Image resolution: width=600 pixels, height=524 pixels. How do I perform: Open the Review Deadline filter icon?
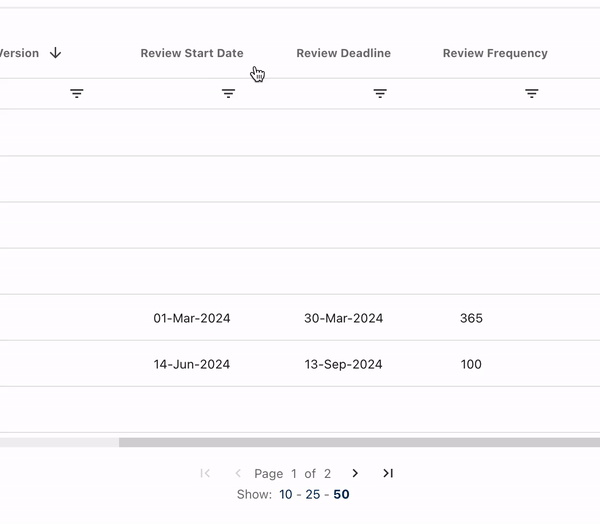[380, 93]
